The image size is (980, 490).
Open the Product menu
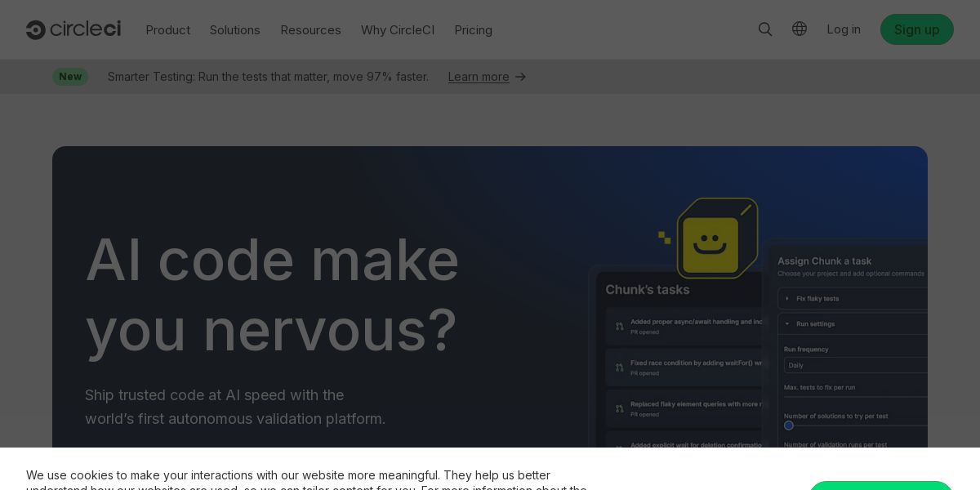pos(167,29)
